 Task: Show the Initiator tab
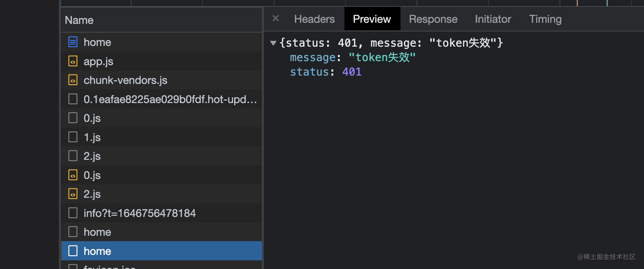point(493,19)
